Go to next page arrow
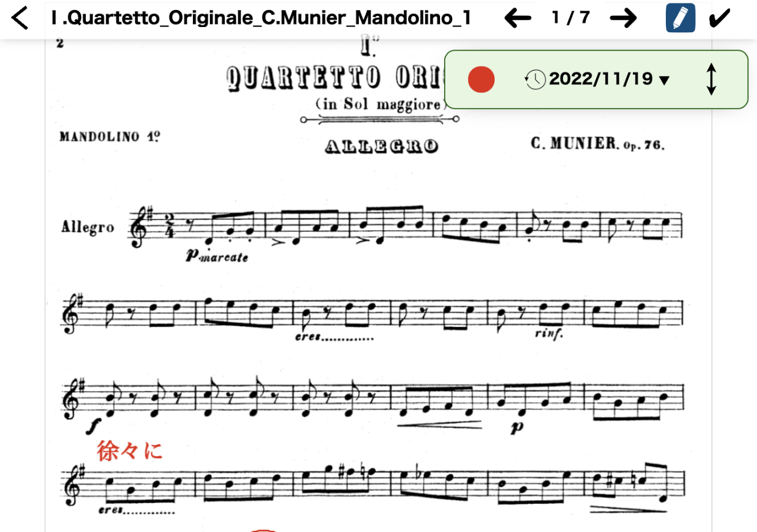The width and height of the screenshot is (757, 532). (x=623, y=19)
